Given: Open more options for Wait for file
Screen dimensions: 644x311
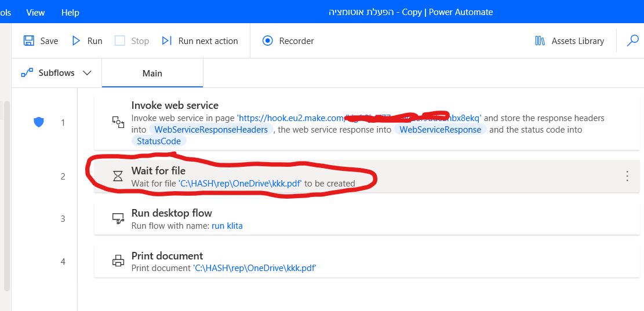Looking at the screenshot, I should click(627, 176).
